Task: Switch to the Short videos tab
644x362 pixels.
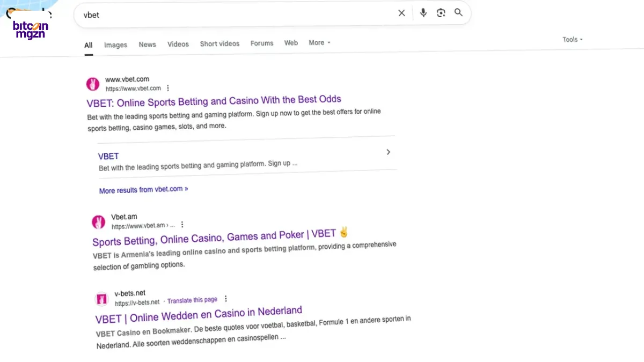Action: click(219, 43)
